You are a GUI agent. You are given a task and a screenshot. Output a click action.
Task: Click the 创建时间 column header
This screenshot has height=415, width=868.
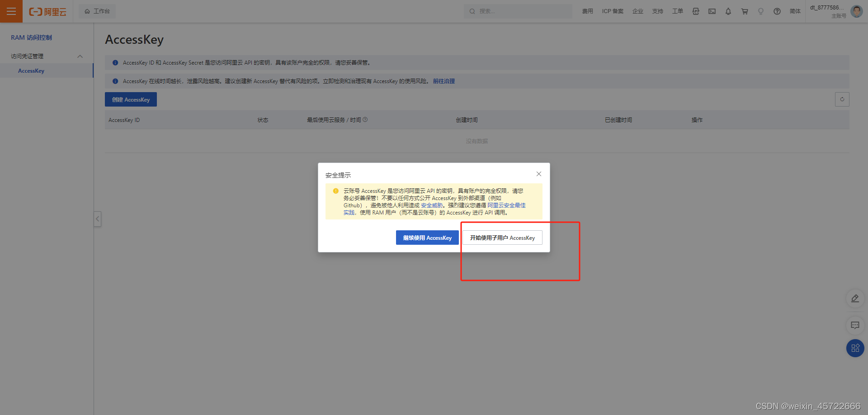pyautogui.click(x=467, y=120)
